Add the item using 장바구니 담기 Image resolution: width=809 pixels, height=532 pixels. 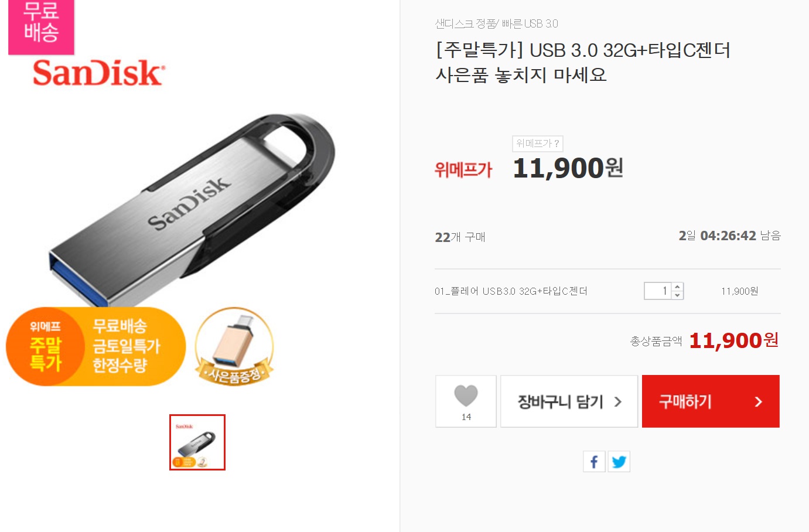pyautogui.click(x=569, y=401)
